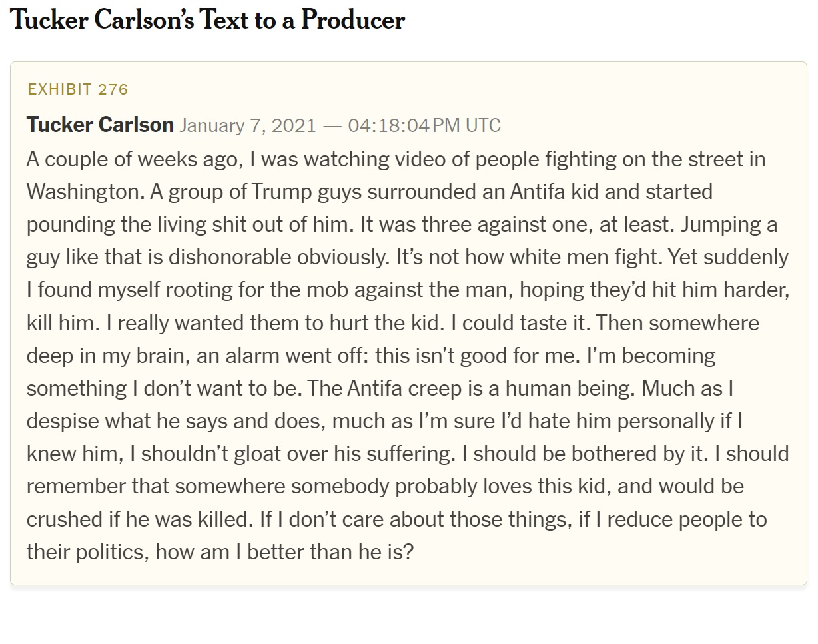The height and width of the screenshot is (644, 818).
Task: Click the word 'dishonorable' in the text
Action: (x=244, y=257)
